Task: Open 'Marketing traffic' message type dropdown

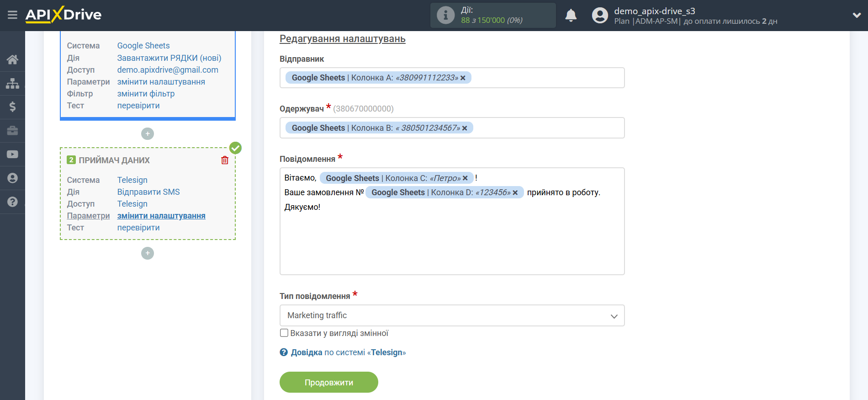Action: 452,315
